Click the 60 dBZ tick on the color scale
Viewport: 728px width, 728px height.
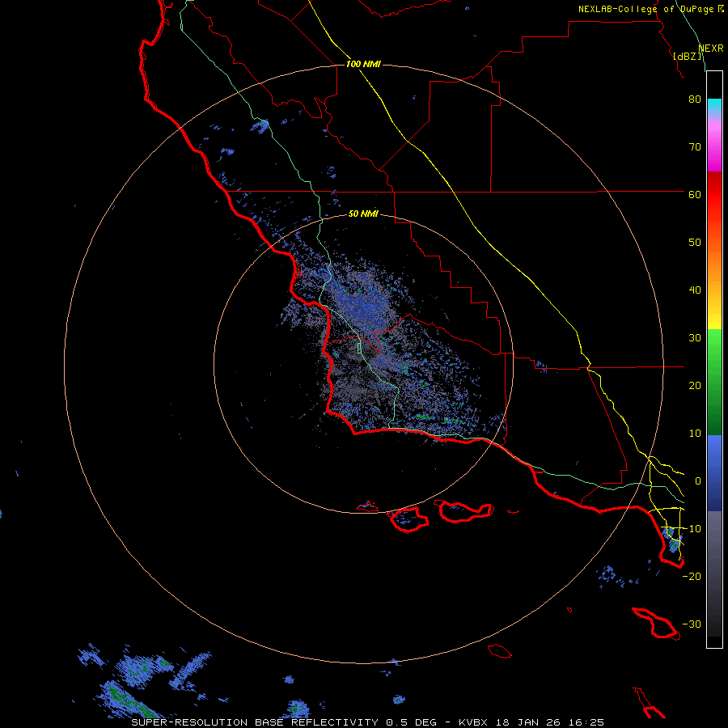(695, 195)
